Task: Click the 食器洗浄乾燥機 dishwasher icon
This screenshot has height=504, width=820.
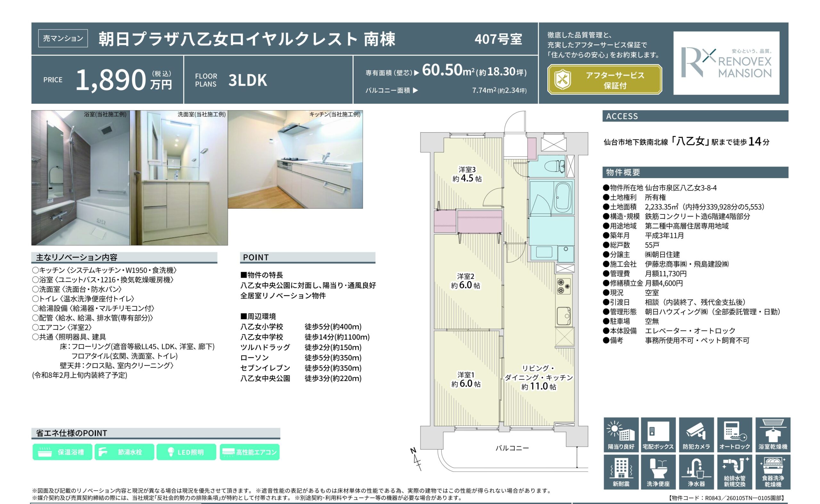Action: point(773,472)
